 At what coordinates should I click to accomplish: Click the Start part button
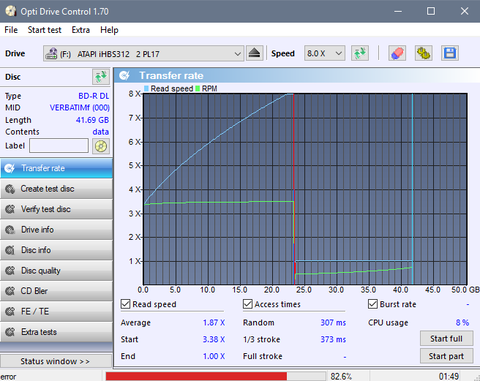[446, 356]
